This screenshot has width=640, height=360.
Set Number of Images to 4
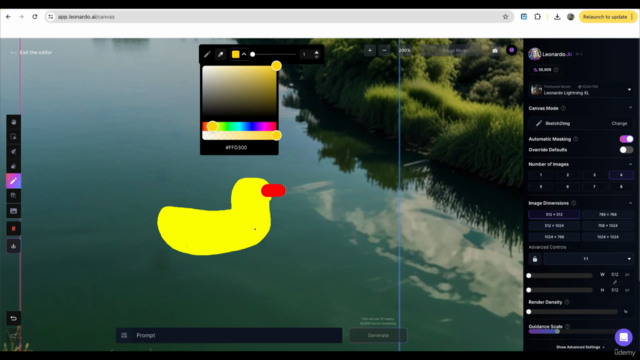621,175
